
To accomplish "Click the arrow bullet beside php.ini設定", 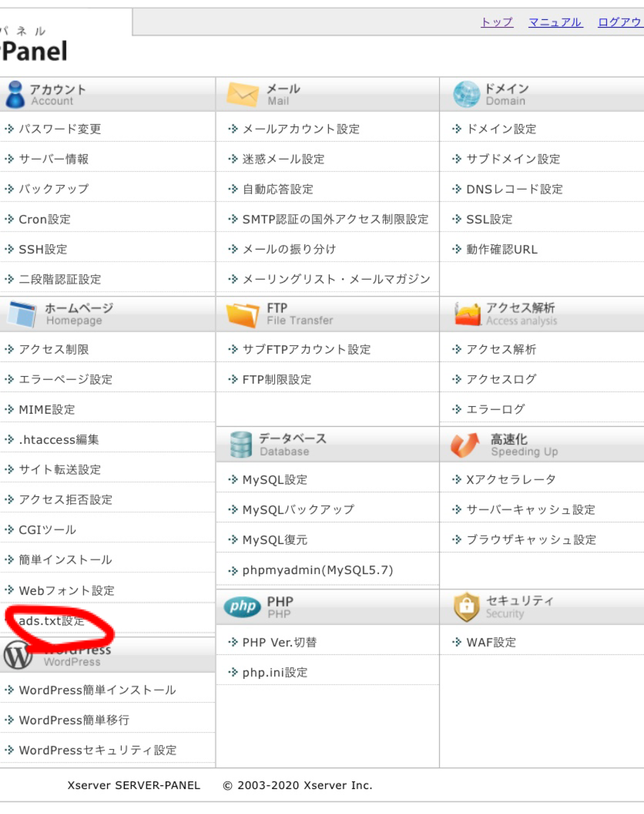I will 233,672.
